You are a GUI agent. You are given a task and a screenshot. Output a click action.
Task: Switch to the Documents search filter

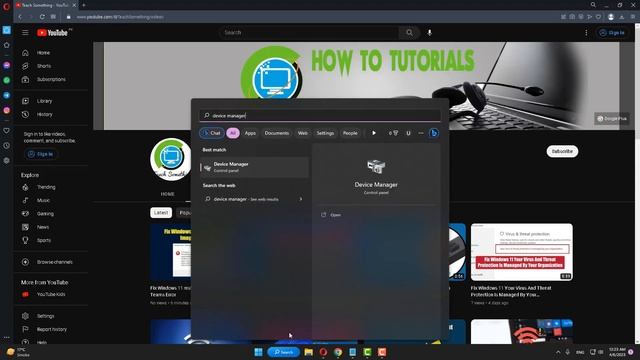click(x=276, y=133)
